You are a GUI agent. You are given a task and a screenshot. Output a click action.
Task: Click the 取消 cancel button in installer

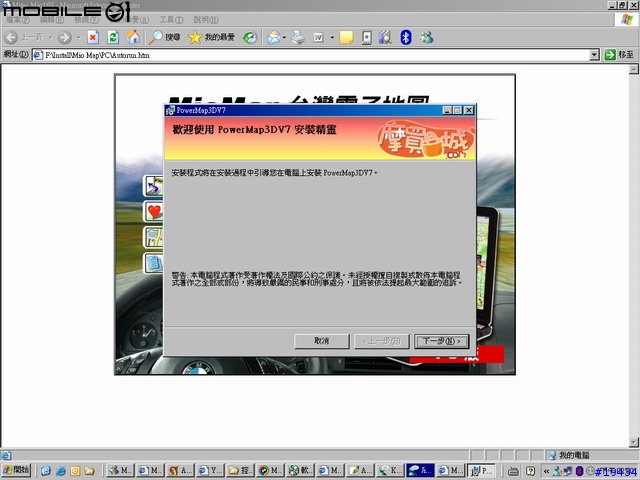pos(322,341)
